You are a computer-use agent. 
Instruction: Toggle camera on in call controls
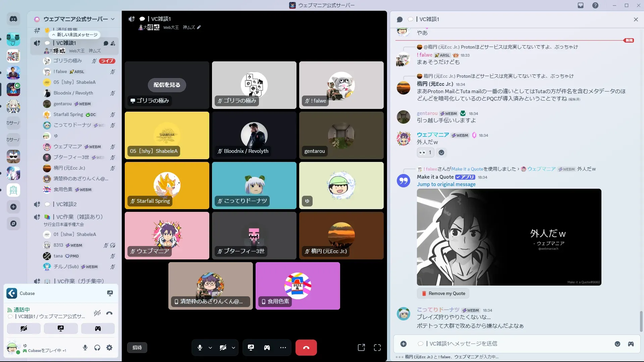(x=223, y=348)
